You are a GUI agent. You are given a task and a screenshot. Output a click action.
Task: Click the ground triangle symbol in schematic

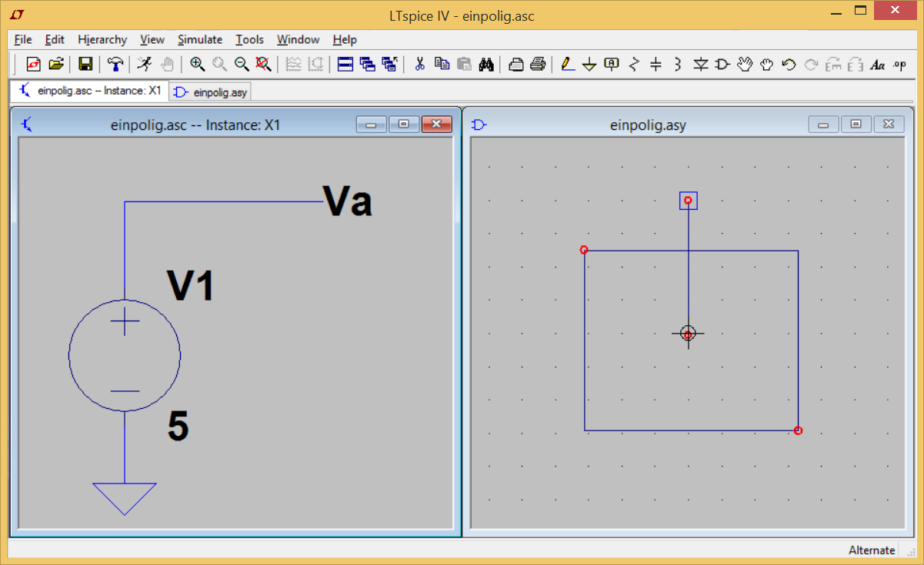125,499
